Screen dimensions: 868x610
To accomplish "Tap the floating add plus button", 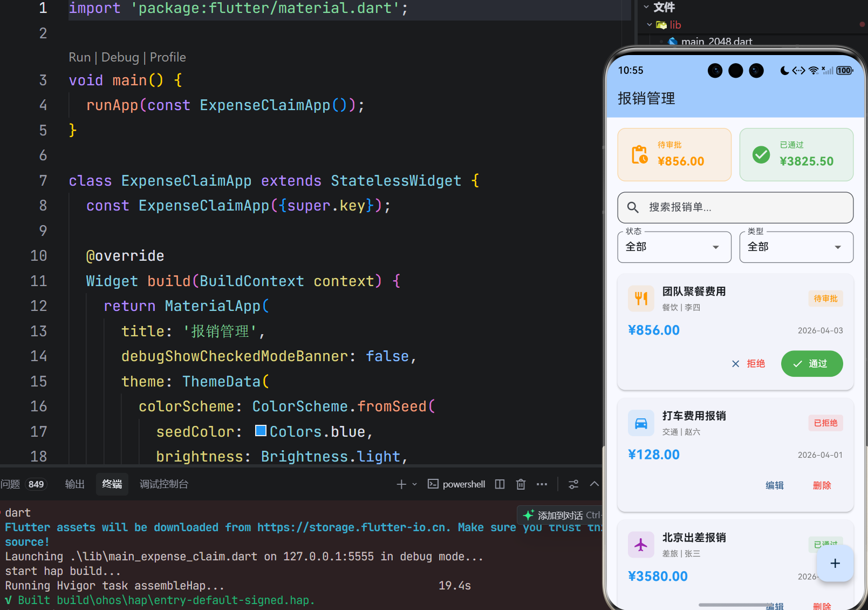I will (835, 564).
